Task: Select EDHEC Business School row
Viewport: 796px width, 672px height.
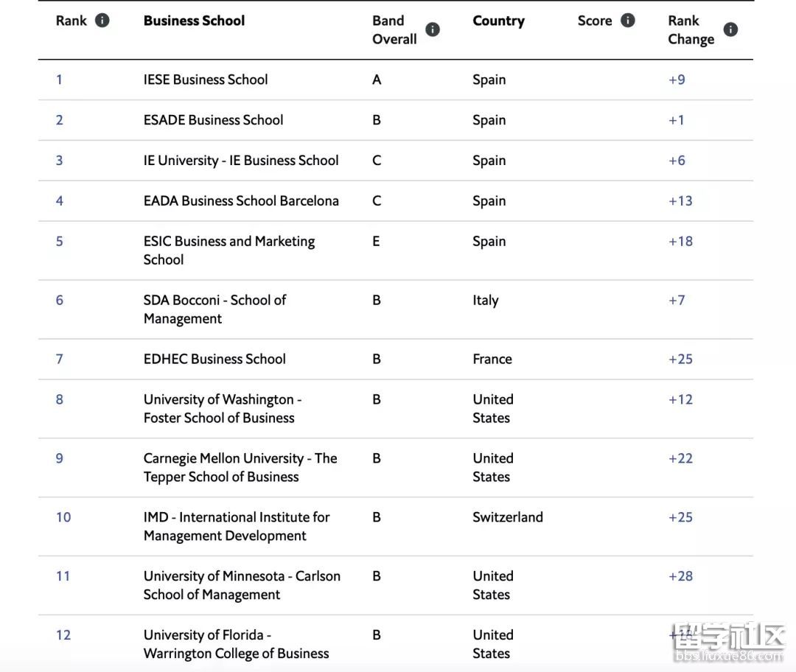Action: (214, 360)
